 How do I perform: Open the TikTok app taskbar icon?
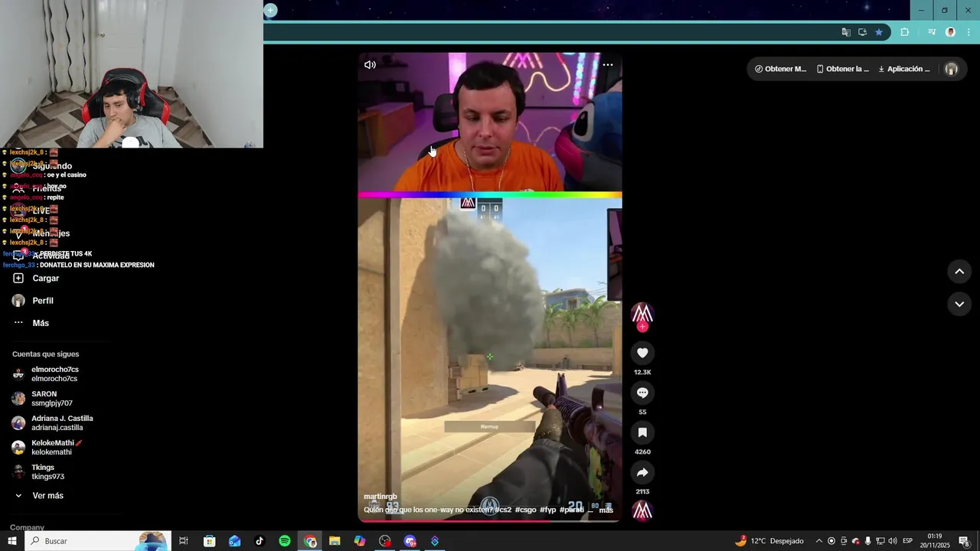pos(260,541)
